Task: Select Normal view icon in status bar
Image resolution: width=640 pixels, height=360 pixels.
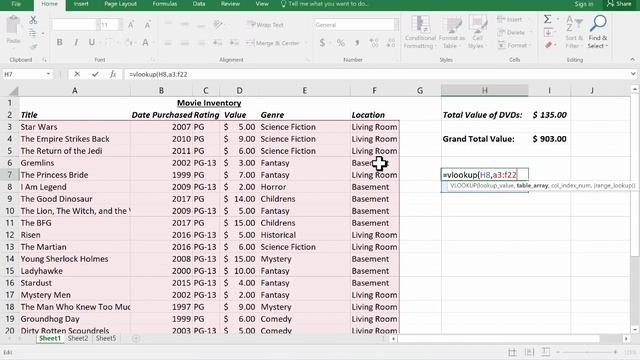Action: pyautogui.click(x=512, y=352)
